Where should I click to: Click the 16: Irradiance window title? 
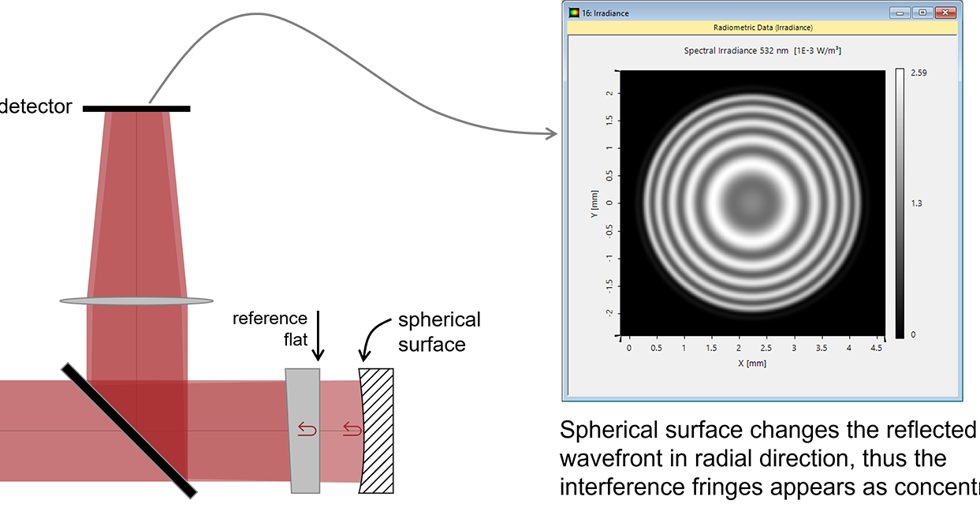607,13
